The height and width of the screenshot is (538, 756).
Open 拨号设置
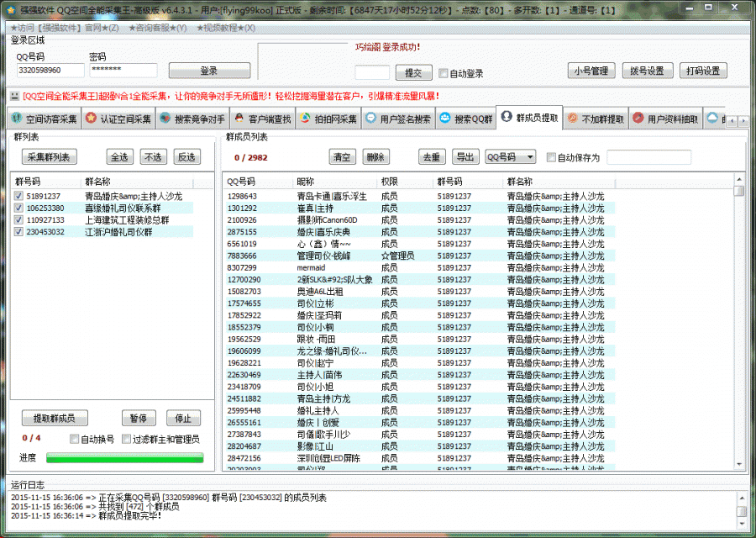(647, 71)
